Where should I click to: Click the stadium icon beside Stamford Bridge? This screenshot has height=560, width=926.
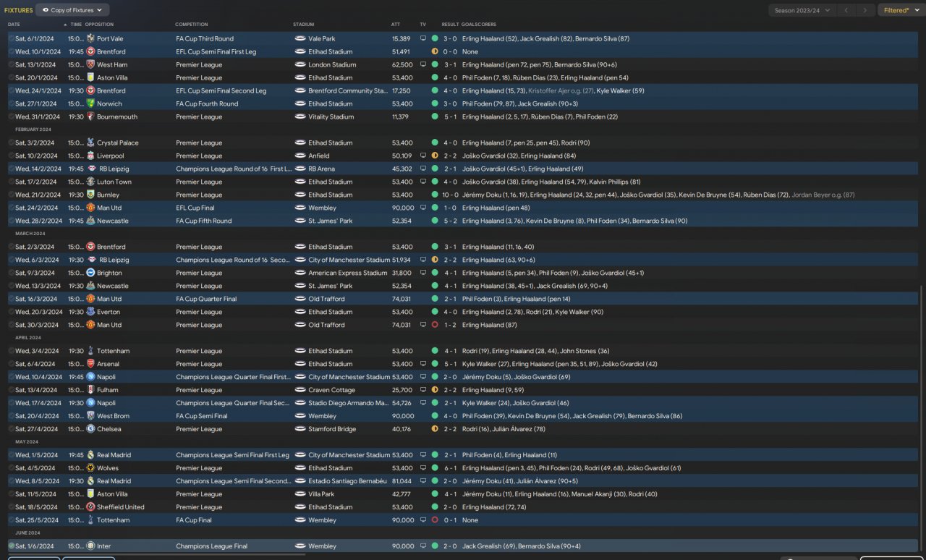coord(300,429)
